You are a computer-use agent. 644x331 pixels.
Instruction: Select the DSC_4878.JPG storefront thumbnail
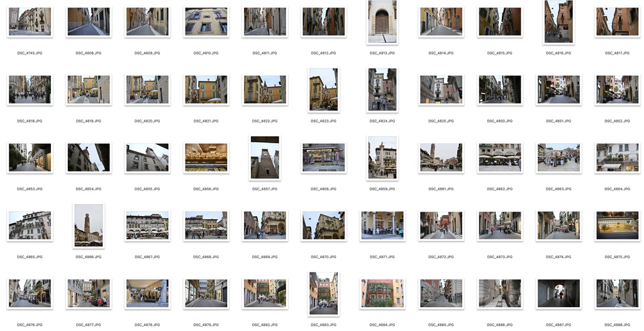tap(147, 294)
